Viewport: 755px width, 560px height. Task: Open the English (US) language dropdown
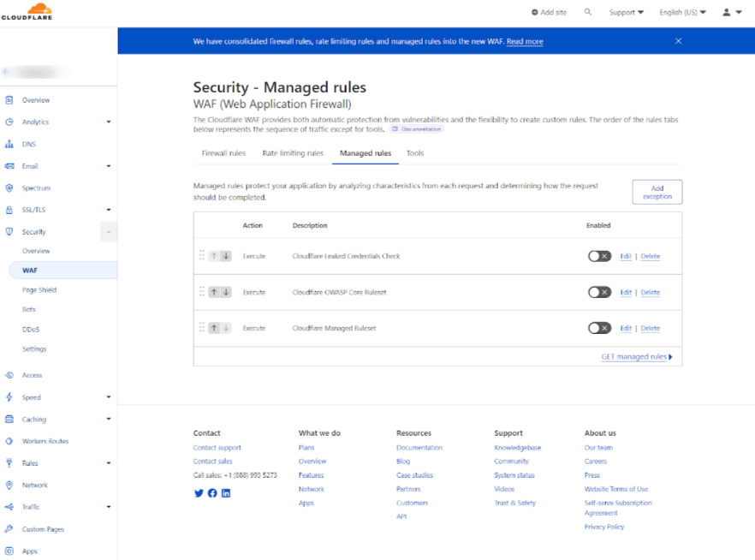(x=683, y=13)
